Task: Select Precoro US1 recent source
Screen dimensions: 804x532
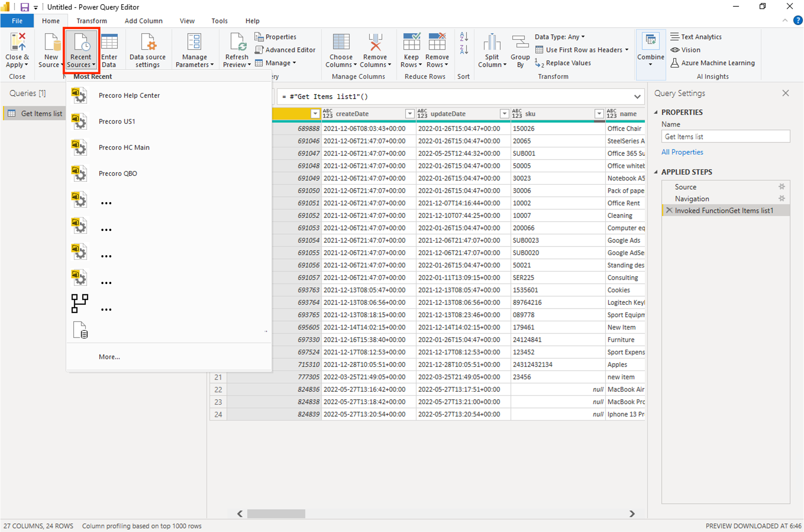Action: tap(169, 121)
